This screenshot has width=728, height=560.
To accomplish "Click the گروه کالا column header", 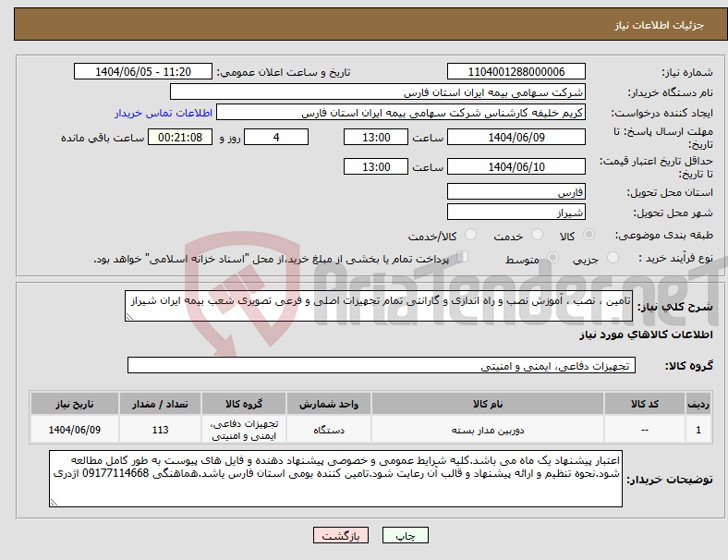I will pyautogui.click(x=244, y=404).
